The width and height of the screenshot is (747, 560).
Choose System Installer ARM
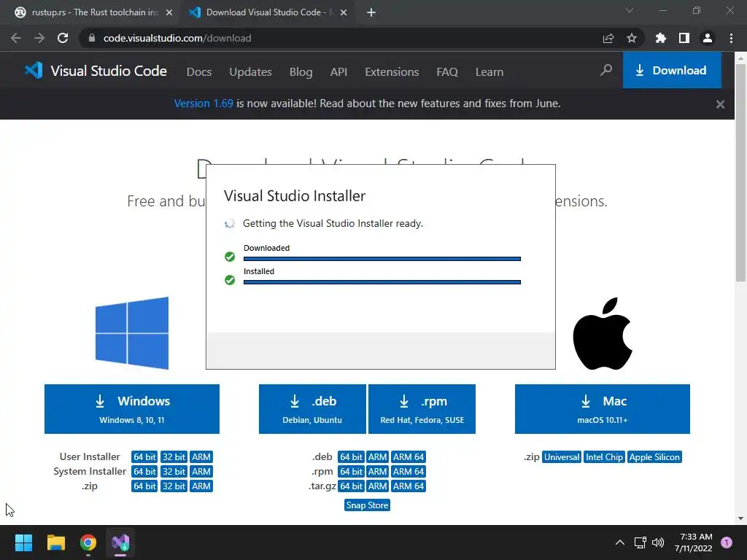pos(201,472)
